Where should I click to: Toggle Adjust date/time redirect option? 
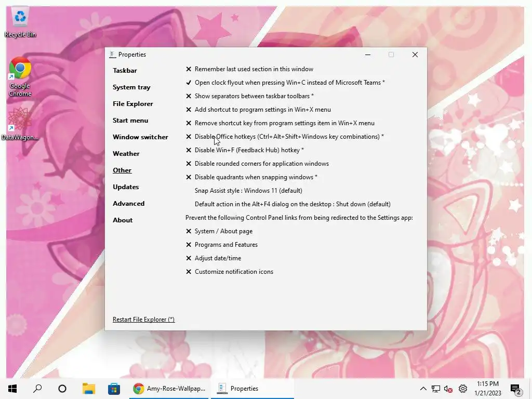click(213, 259)
